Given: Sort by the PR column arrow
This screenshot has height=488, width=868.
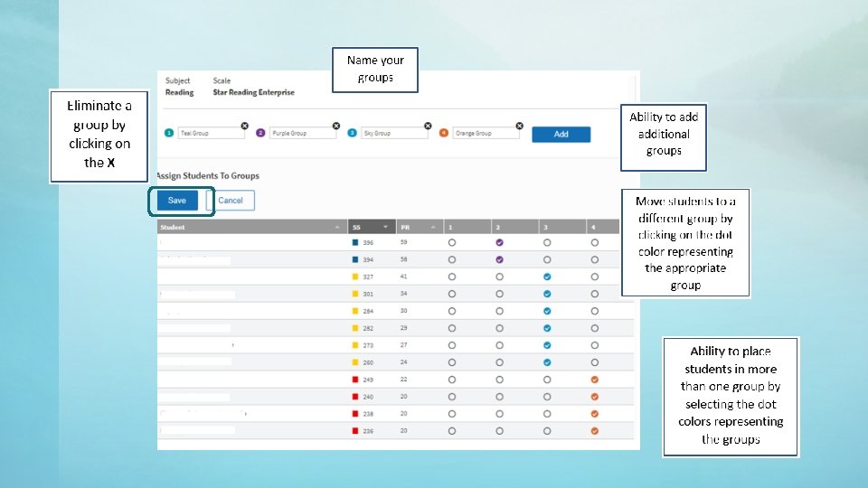Looking at the screenshot, I should click(x=433, y=228).
